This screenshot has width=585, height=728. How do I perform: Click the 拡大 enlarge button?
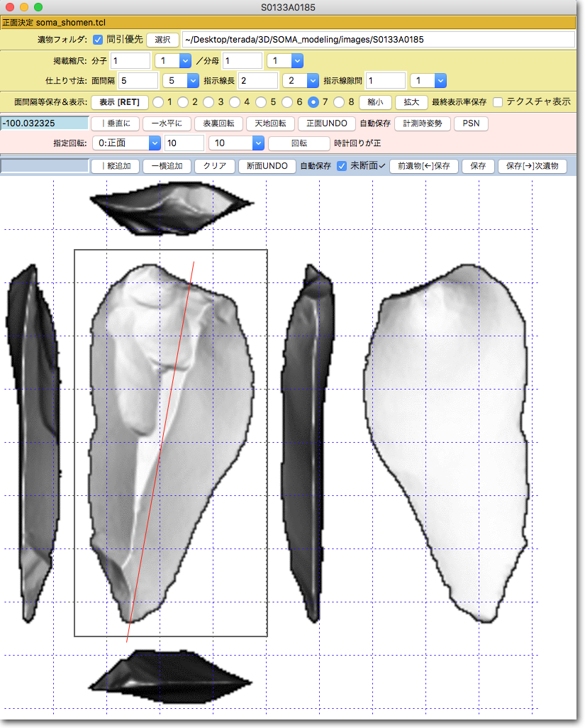pos(411,101)
